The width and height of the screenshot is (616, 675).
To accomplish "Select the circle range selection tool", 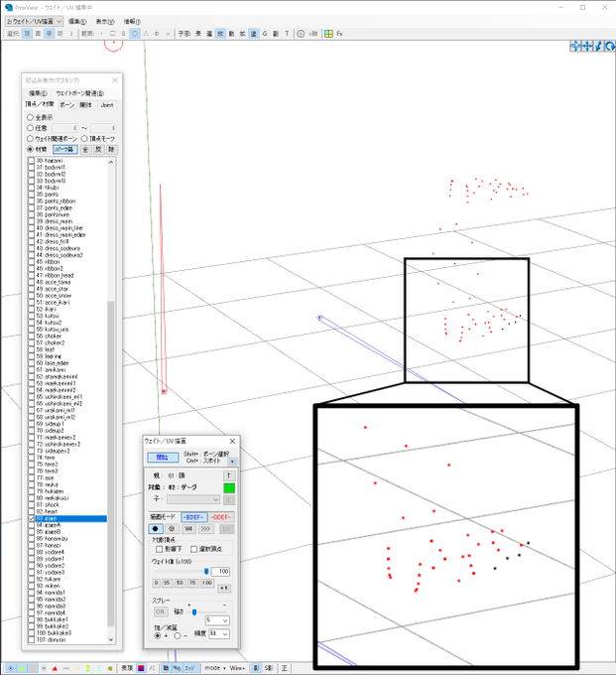I will [x=135, y=34].
